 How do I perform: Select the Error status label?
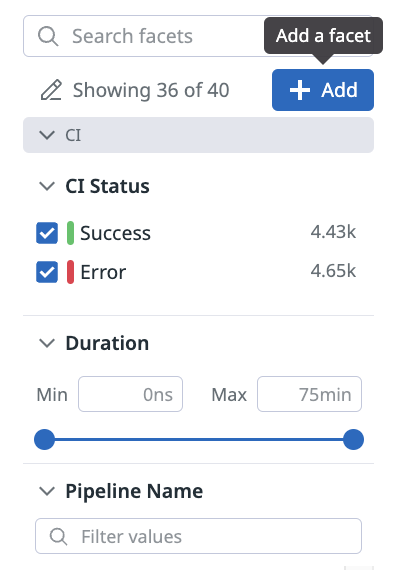point(103,272)
